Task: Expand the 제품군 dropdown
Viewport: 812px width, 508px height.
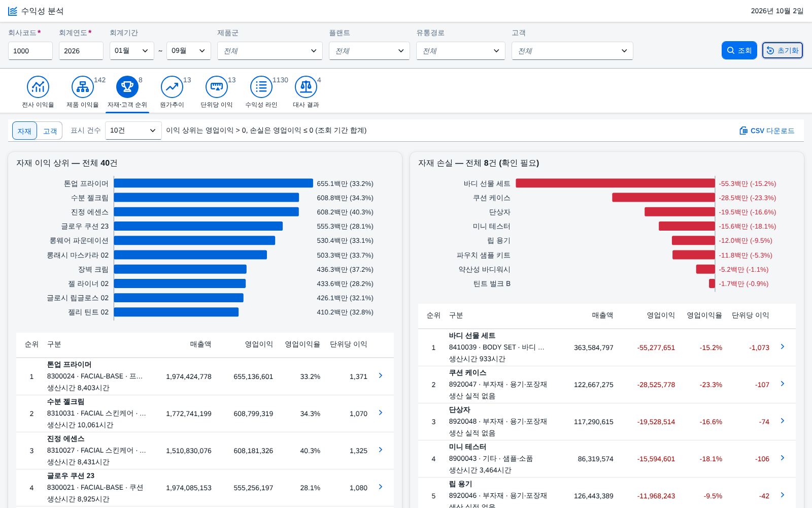Action: [270, 51]
